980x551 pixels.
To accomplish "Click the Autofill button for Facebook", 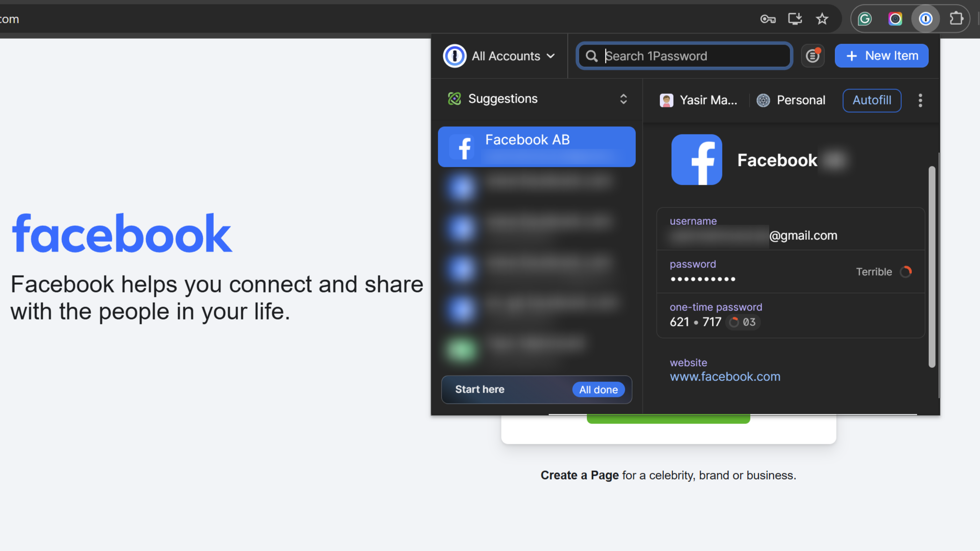I will pos(872,100).
